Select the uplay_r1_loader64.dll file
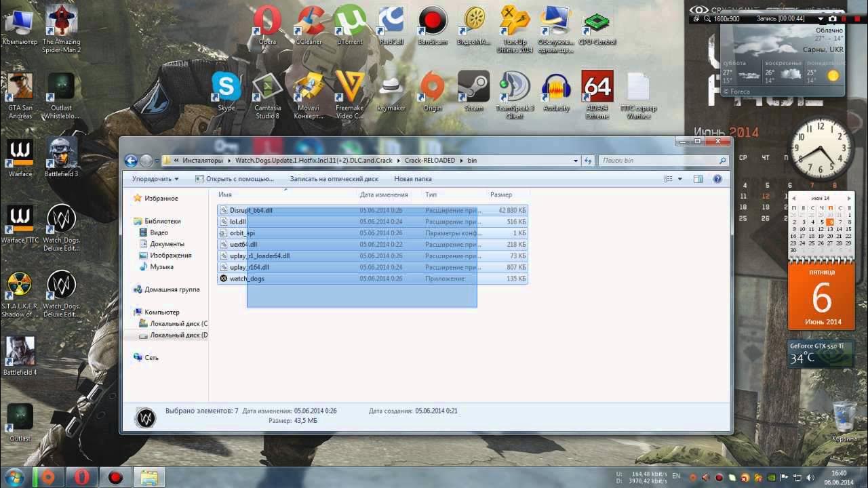The width and height of the screenshot is (868, 488). [372, 256]
